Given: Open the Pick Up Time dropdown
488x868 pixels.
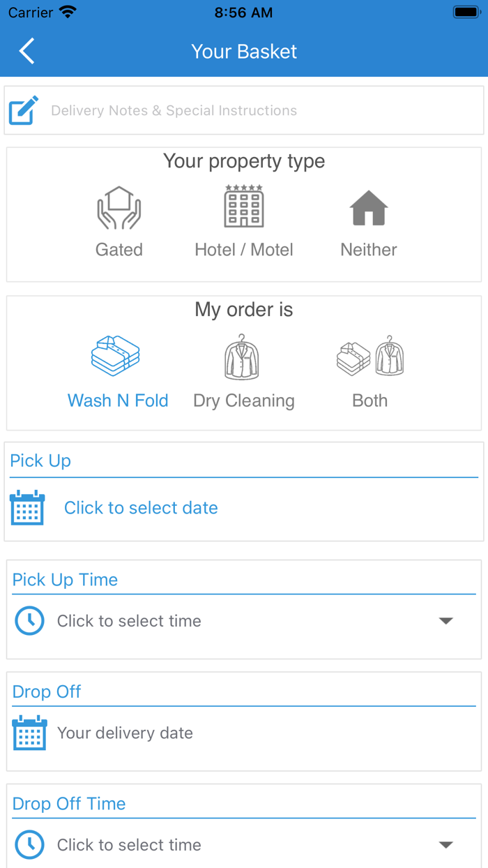Looking at the screenshot, I should coord(447,620).
